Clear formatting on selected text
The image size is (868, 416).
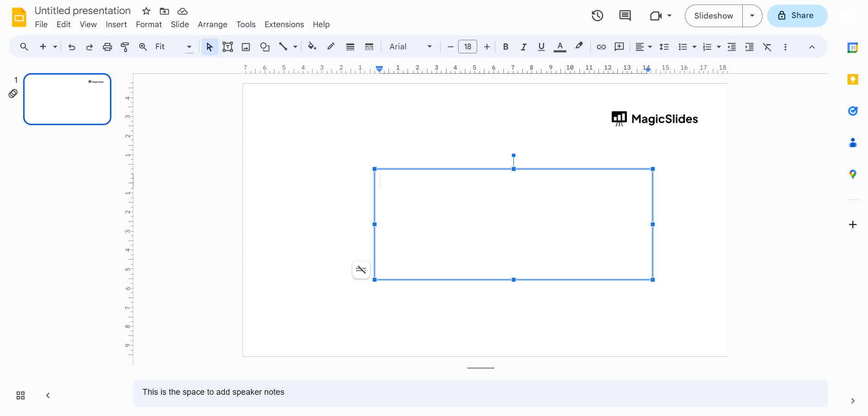[768, 47]
